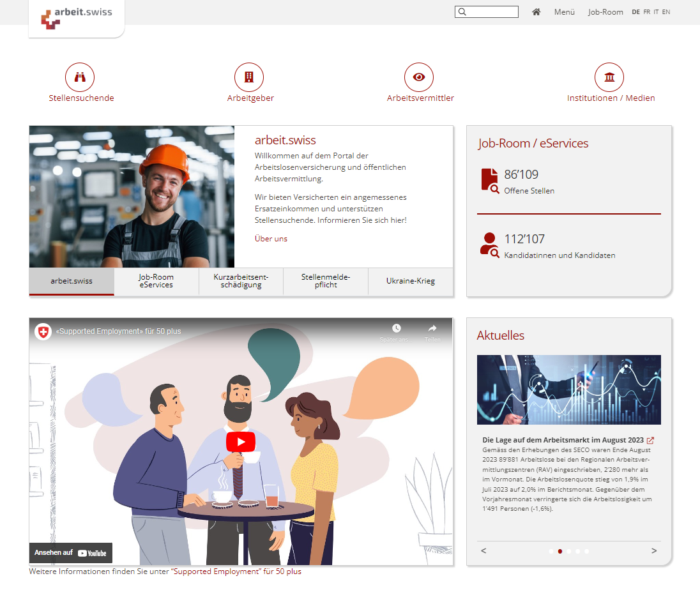The height and width of the screenshot is (590, 700).
Task: Click the Arbeitgeber building icon
Action: pos(249,77)
